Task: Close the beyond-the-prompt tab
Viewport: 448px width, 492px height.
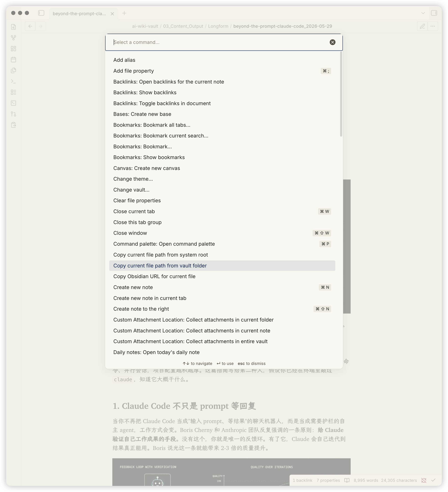Action: [x=112, y=14]
